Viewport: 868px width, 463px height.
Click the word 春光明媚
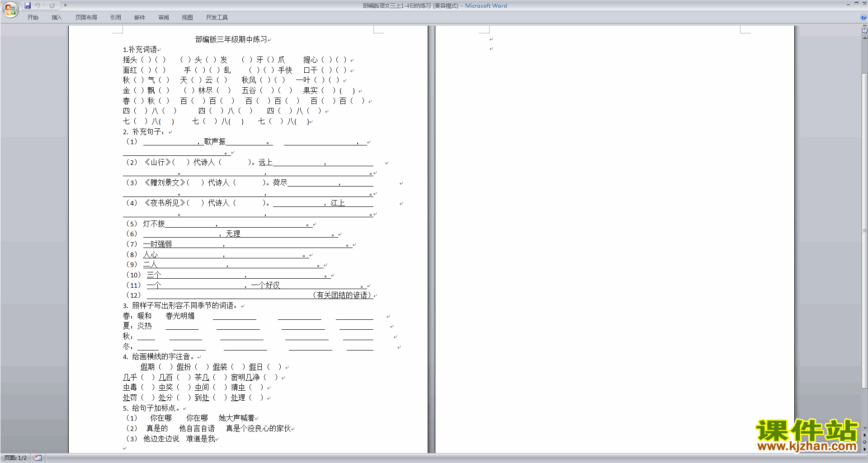[180, 316]
